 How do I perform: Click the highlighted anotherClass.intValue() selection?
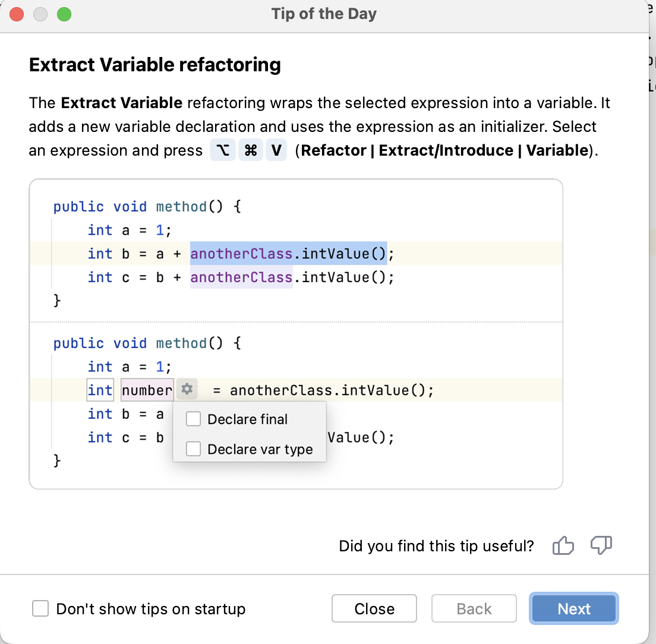(288, 254)
